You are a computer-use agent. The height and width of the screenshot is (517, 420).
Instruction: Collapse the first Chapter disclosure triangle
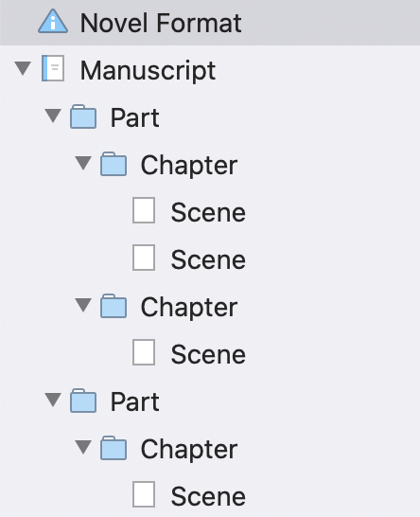click(83, 163)
